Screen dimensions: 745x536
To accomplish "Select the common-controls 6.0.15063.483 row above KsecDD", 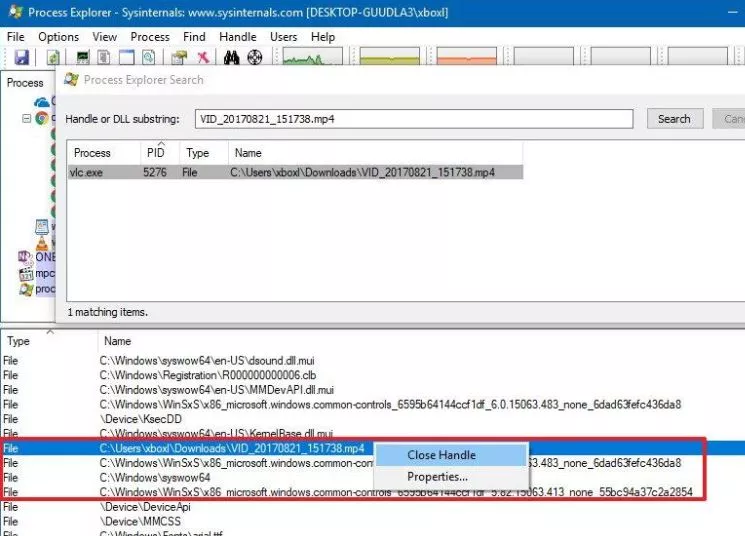I will [372, 404].
